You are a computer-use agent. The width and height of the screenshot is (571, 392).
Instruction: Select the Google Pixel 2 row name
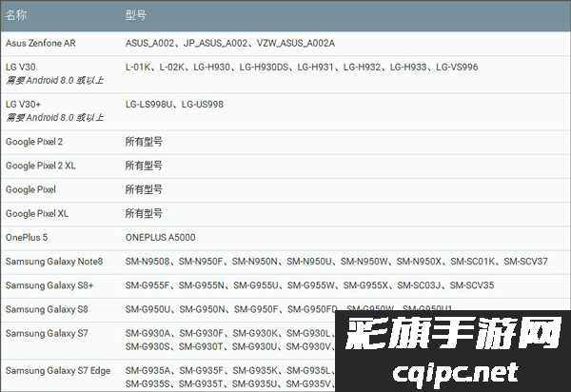pyautogui.click(x=34, y=141)
